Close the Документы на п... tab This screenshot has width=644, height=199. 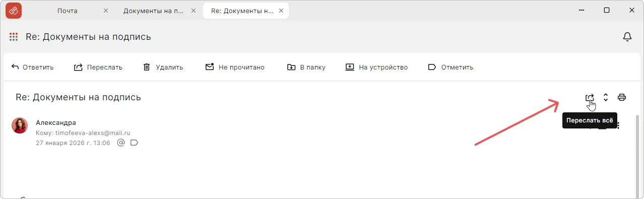(x=193, y=11)
